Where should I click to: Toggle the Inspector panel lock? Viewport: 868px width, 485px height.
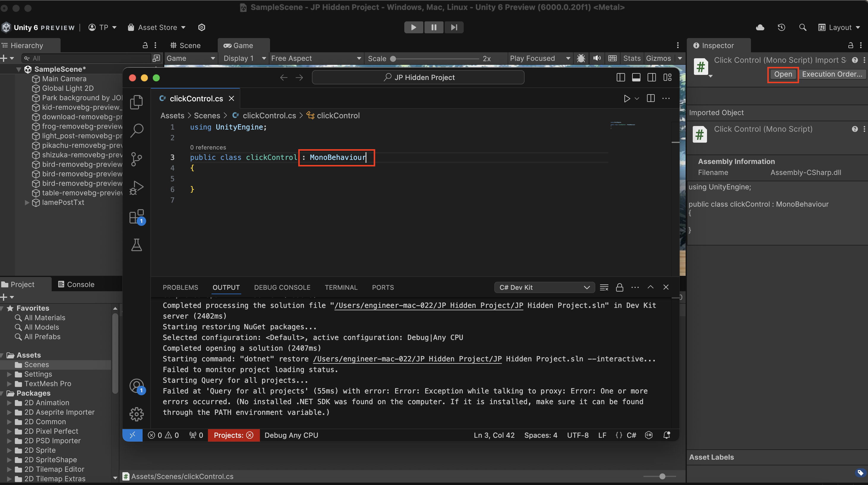850,45
